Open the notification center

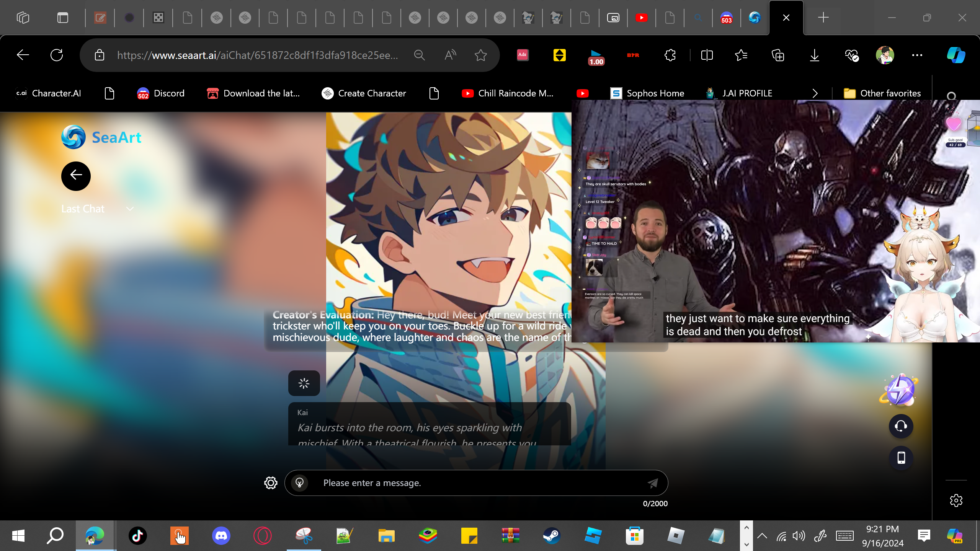pos(924,536)
